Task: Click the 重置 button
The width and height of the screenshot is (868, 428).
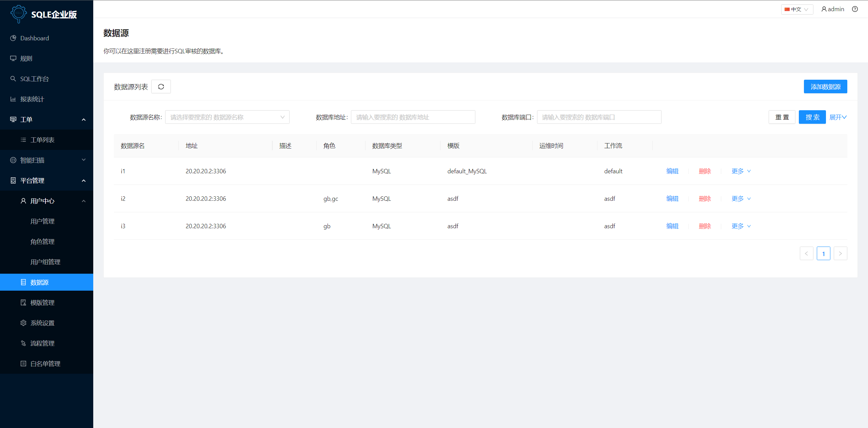Action: 782,117
